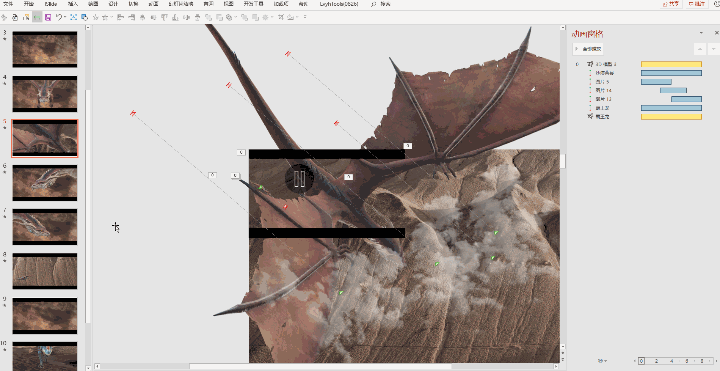
Task: Move selected animation later with down arrow
Action: point(713,49)
